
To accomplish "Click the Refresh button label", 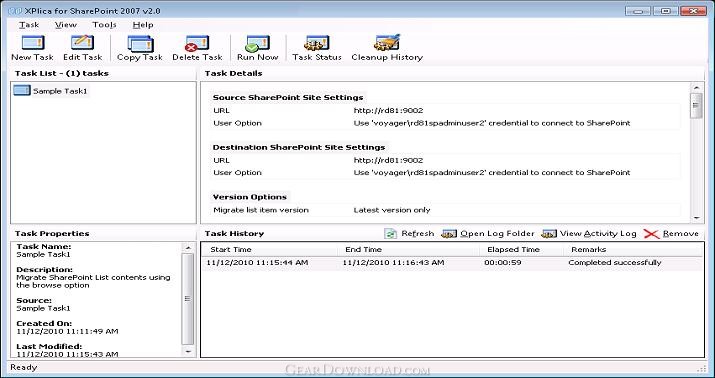I will (x=417, y=233).
